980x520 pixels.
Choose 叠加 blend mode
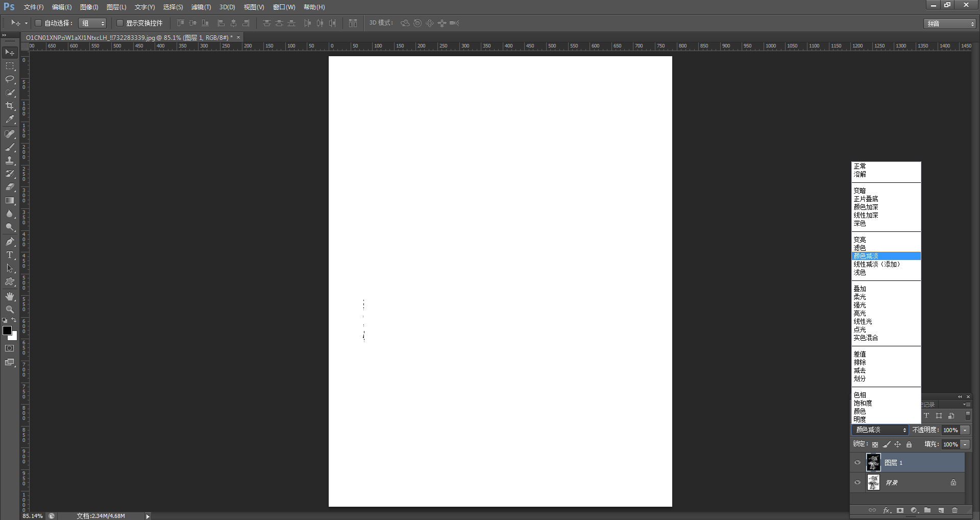886,289
